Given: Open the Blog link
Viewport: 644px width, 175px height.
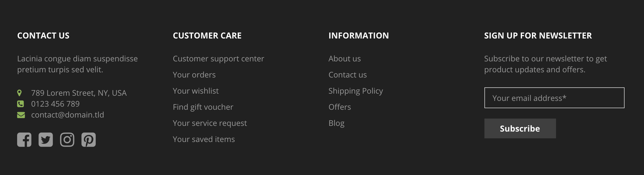Looking at the screenshot, I should 336,123.
